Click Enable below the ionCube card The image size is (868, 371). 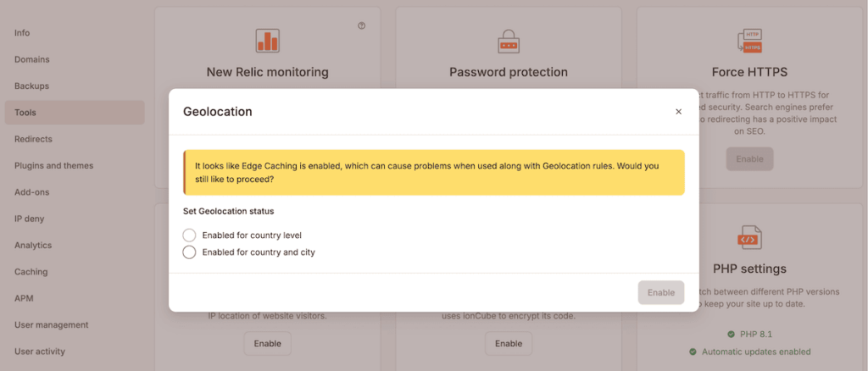[x=509, y=343]
